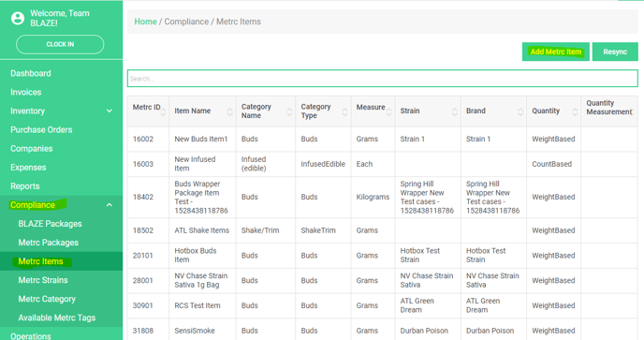
Task: Go to Available Metrc Tags
Action: [57, 318]
